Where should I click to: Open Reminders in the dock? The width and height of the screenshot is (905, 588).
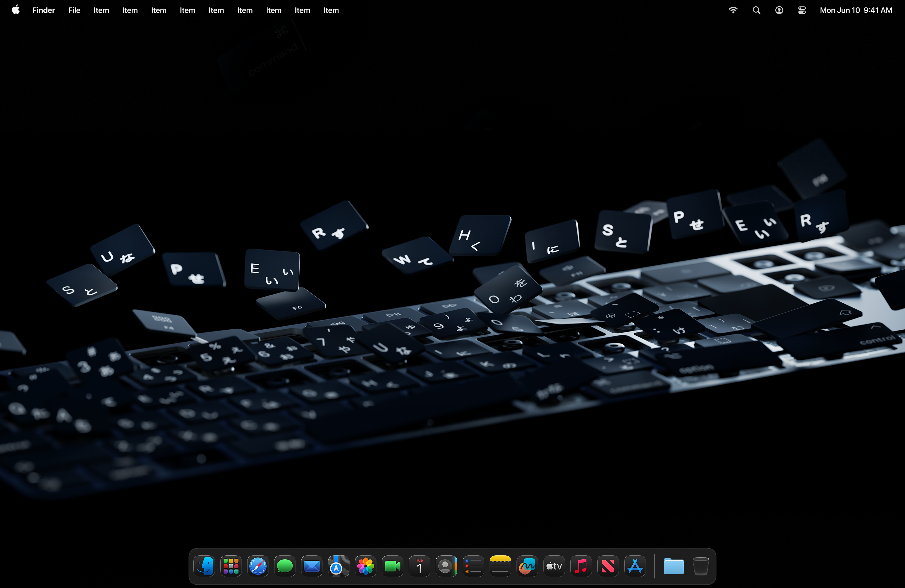[x=473, y=566]
